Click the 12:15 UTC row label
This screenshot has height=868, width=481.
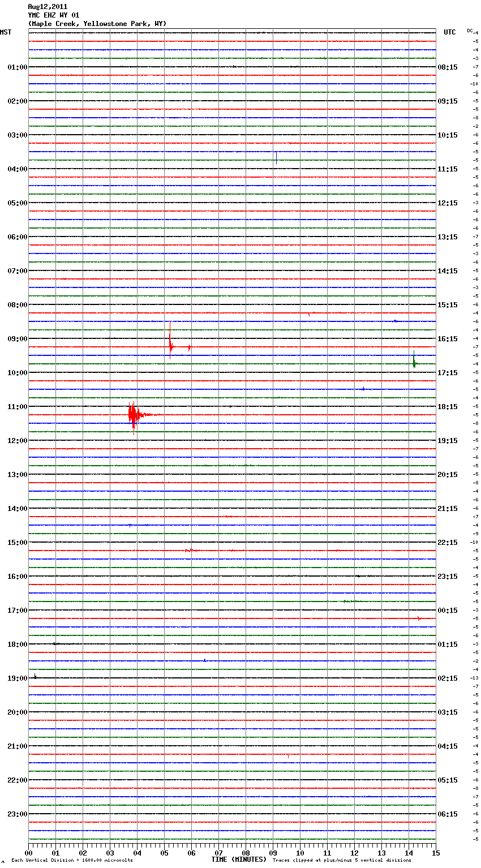[448, 203]
